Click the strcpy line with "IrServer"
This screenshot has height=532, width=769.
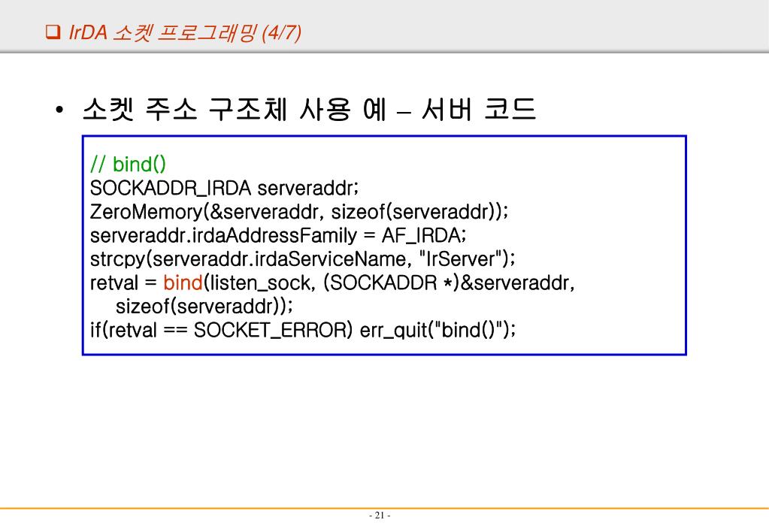(303, 259)
